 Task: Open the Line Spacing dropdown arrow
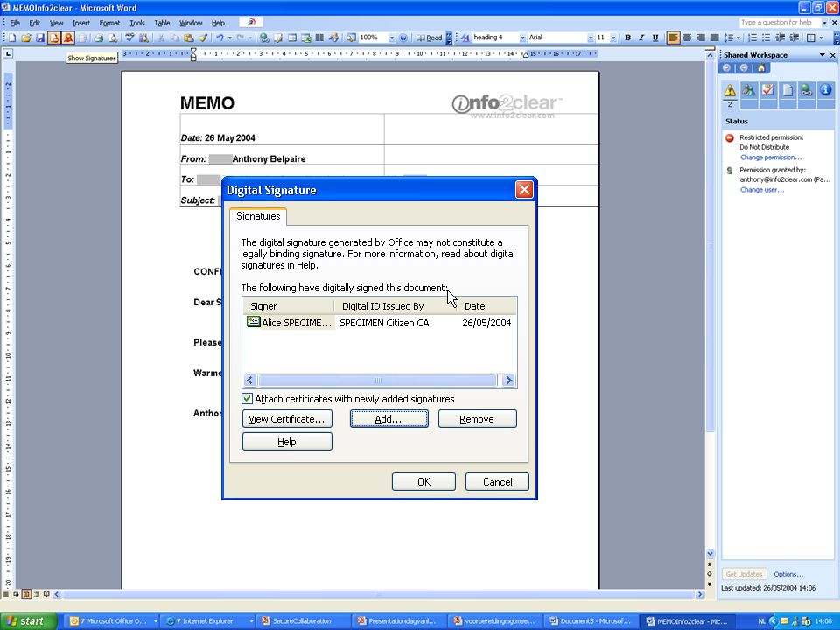point(738,38)
